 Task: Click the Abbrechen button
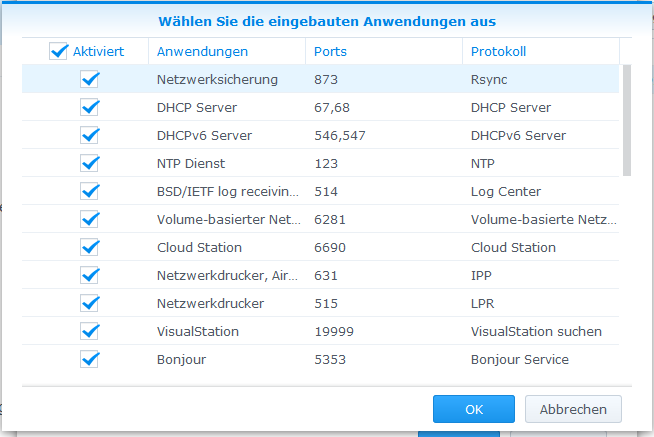(573, 409)
